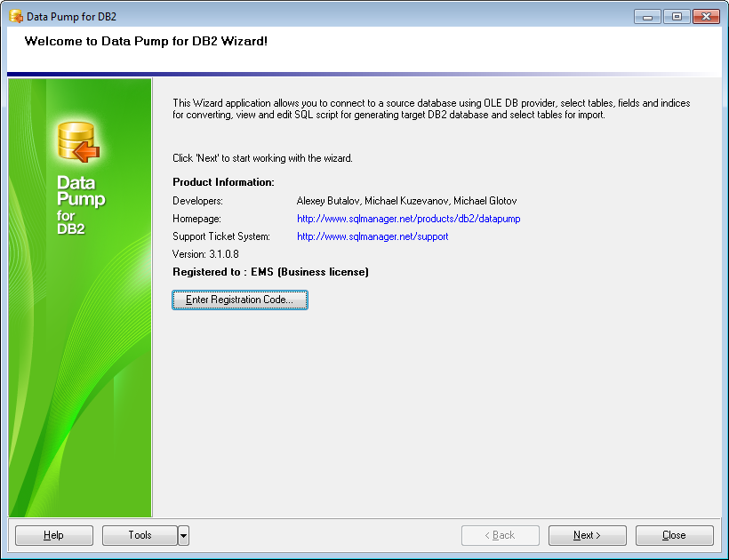Screen dimensions: 729x560
Task: Click 'Registered to : EMS (Business license)' text
Action: pos(270,272)
